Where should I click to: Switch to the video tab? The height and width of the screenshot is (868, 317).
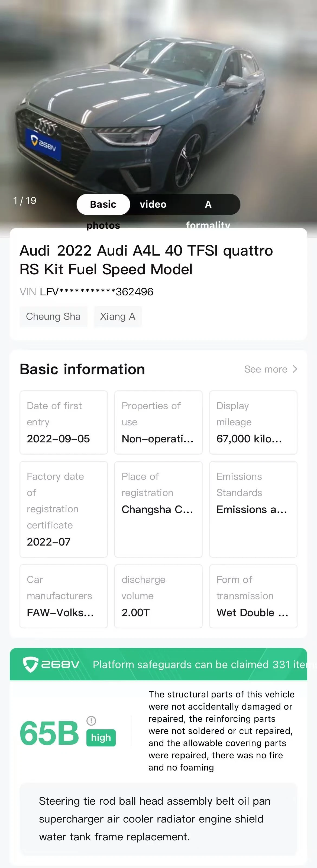[153, 204]
